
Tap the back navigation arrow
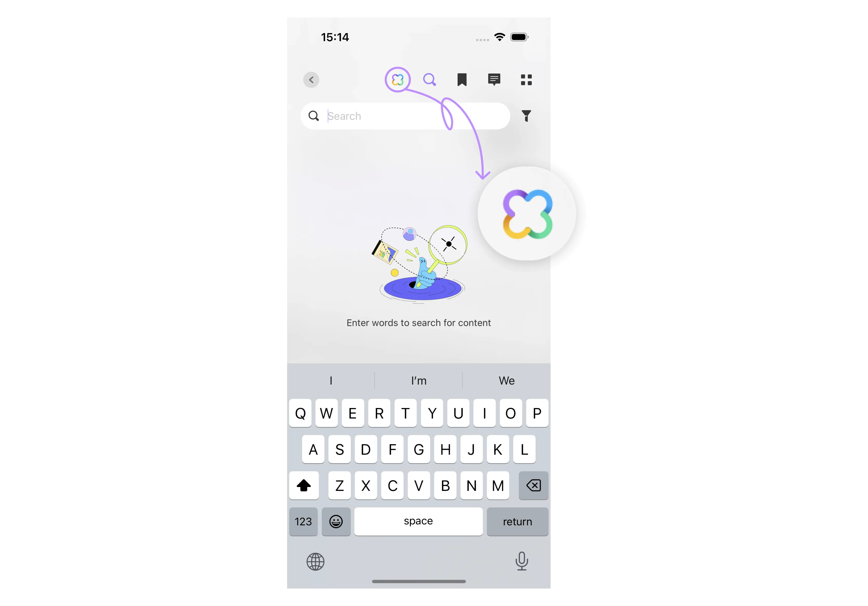pyautogui.click(x=311, y=79)
